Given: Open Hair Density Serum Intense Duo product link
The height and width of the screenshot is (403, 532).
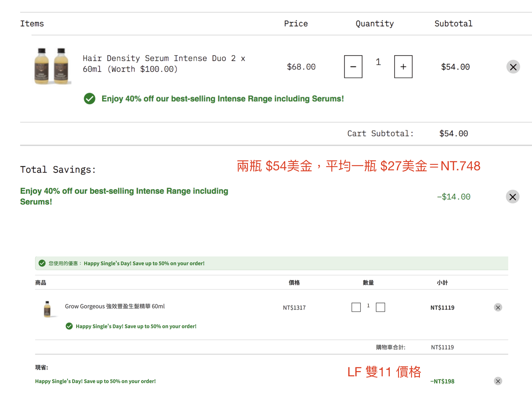Looking at the screenshot, I should (164, 64).
